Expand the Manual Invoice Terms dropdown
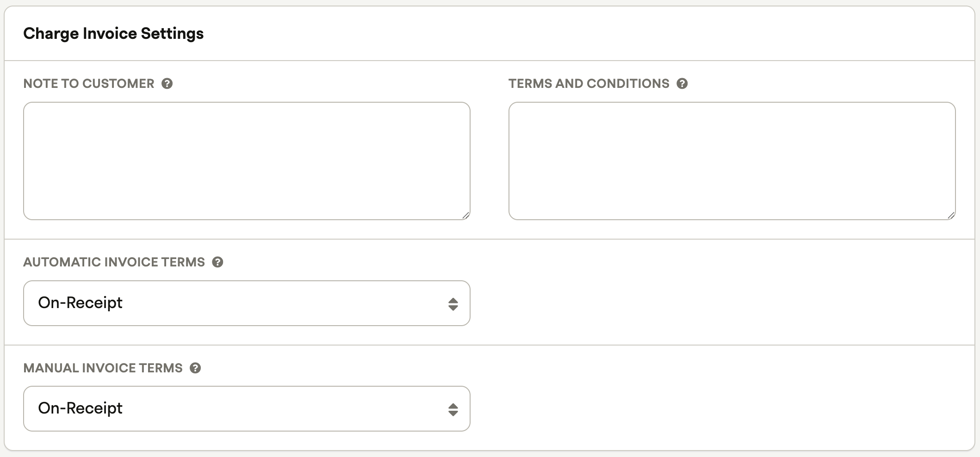 coord(247,408)
